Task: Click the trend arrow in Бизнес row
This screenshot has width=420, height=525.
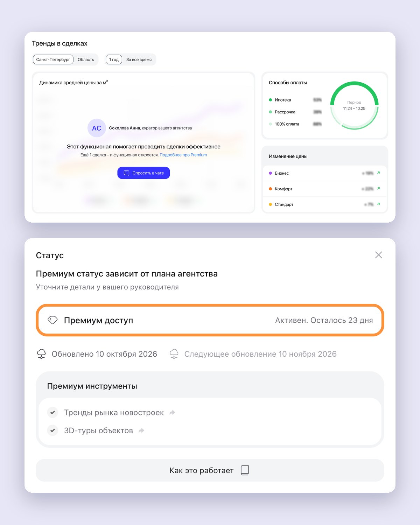Action: pos(378,173)
